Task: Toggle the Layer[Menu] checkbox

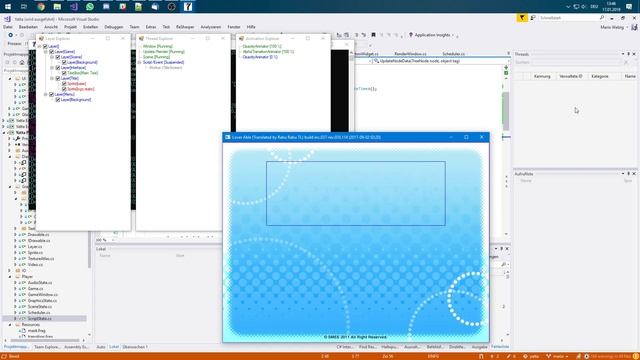Action: point(51,94)
